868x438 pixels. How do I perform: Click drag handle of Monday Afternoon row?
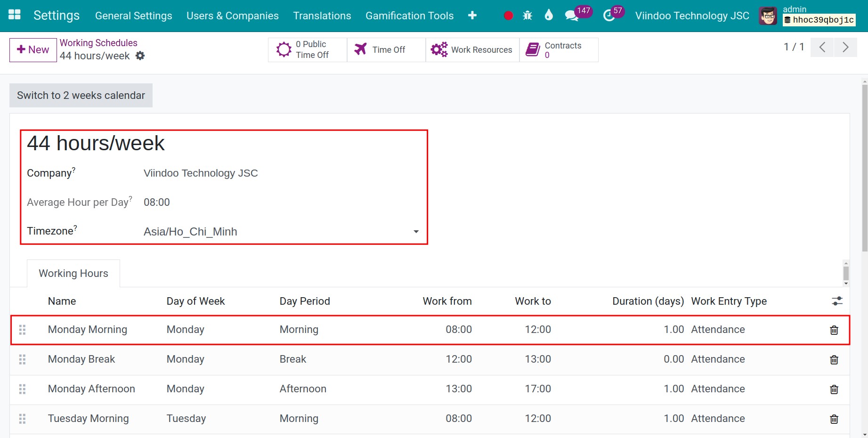(22, 389)
